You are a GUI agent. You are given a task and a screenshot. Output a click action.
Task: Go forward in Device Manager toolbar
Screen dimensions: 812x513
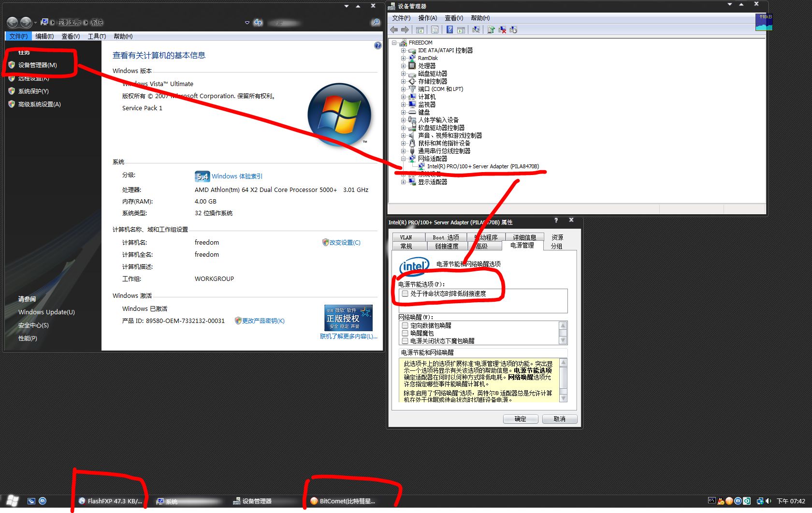[x=405, y=30]
